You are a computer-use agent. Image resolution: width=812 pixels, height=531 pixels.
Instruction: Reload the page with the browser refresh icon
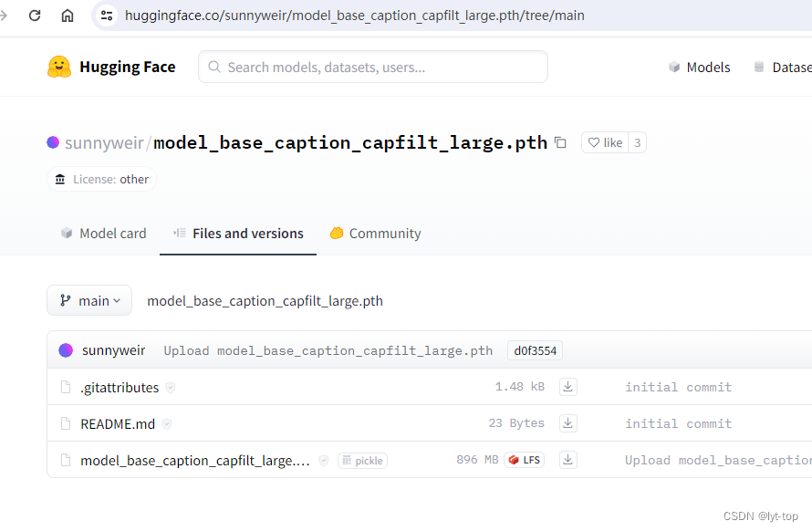pos(35,16)
